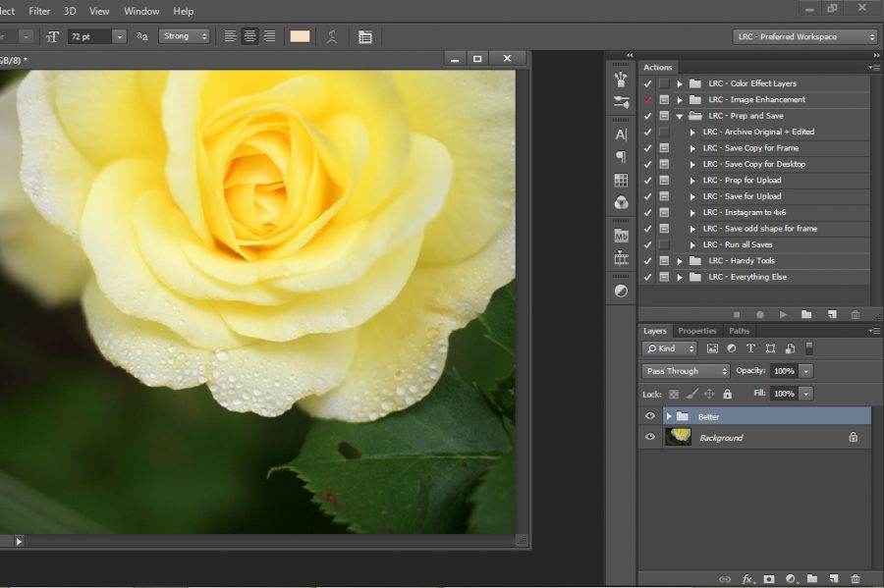Align text right in the options bar
Image resolution: width=884 pixels, height=588 pixels.
point(270,36)
